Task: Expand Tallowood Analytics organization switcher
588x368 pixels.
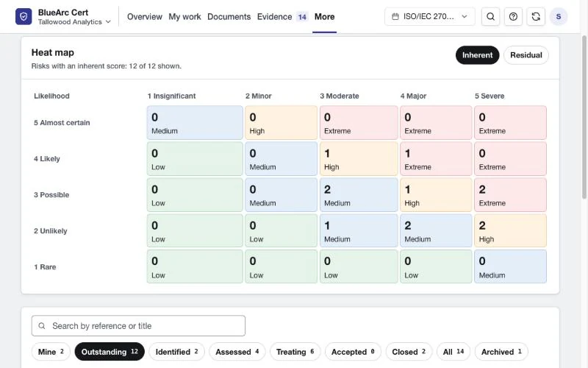Action: (74, 22)
